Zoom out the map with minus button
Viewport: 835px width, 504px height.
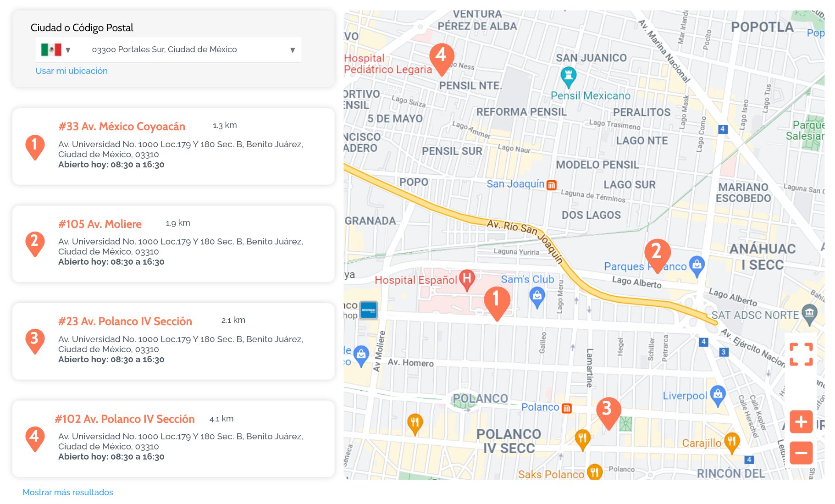point(801,453)
